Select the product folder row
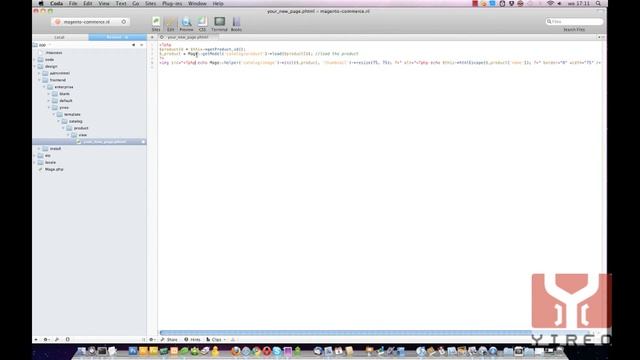The width and height of the screenshot is (640, 360). coord(89,128)
